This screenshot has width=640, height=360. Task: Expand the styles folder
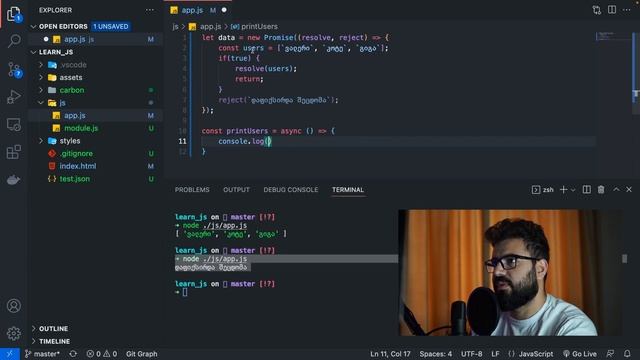coord(41,141)
